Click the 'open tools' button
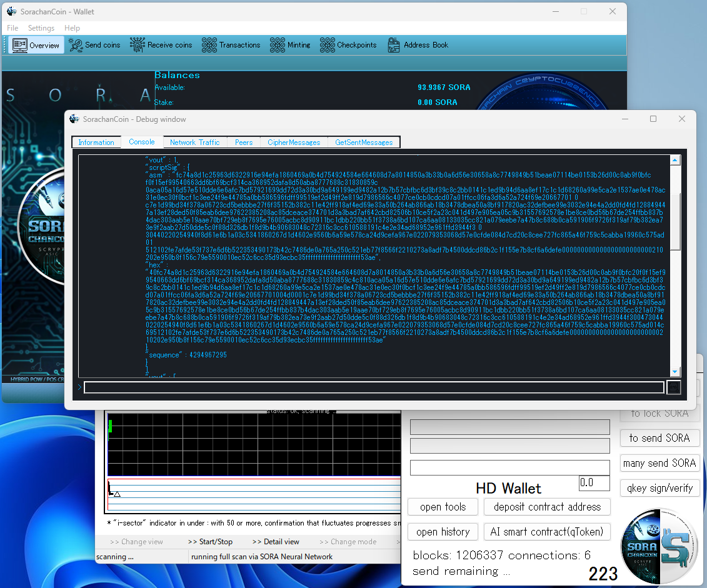This screenshot has width=707, height=588. click(x=443, y=507)
